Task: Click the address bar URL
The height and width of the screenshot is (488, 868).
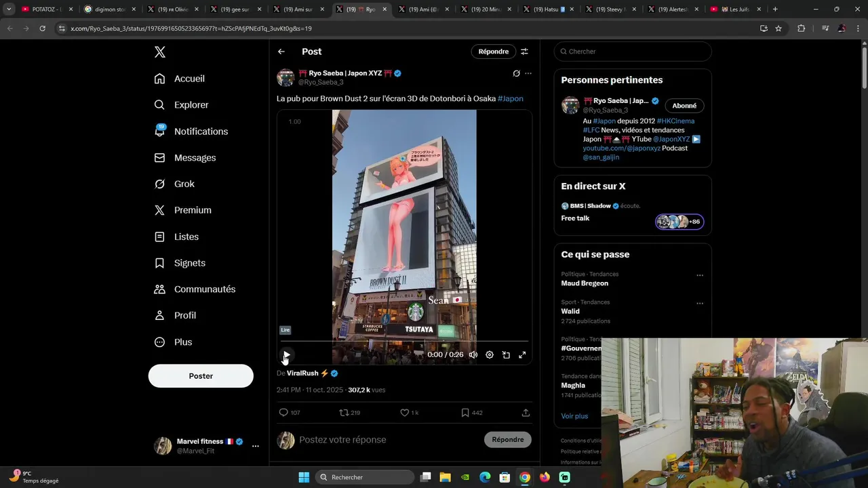Action: [191, 28]
